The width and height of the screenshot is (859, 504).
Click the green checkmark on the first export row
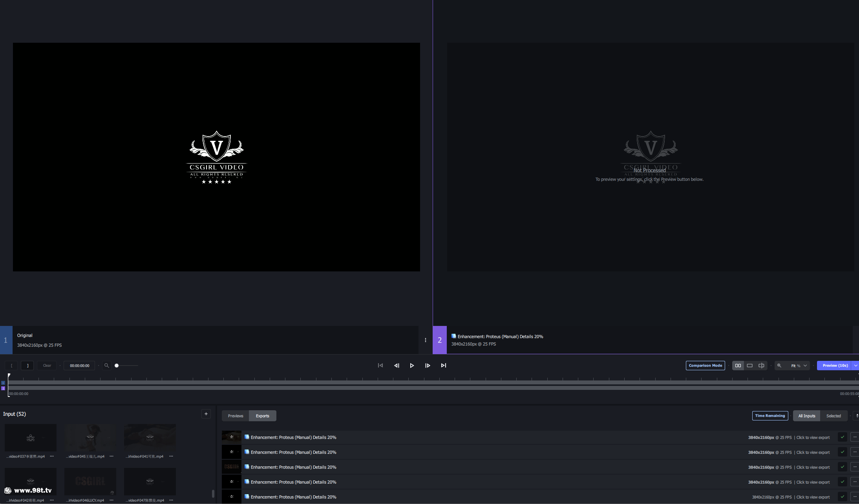tap(843, 437)
